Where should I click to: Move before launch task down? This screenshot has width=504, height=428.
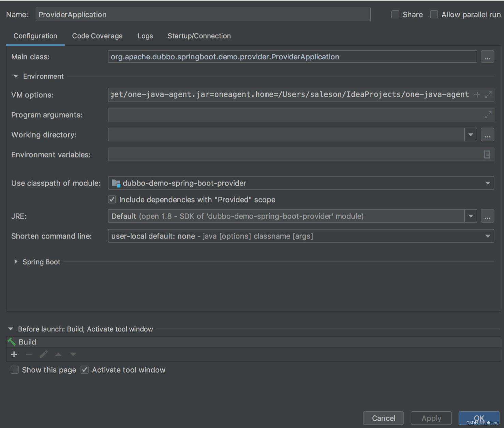[73, 354]
